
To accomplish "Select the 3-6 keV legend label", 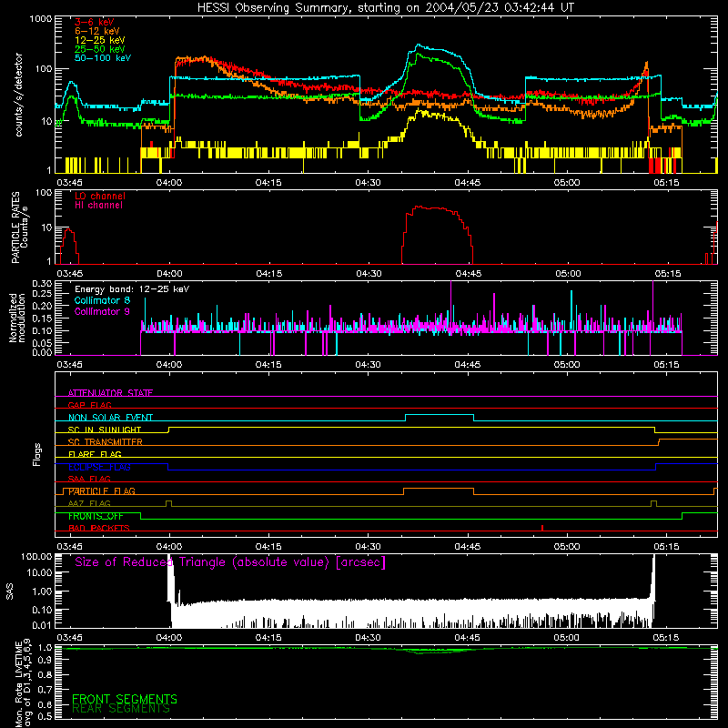I will 95,22.
